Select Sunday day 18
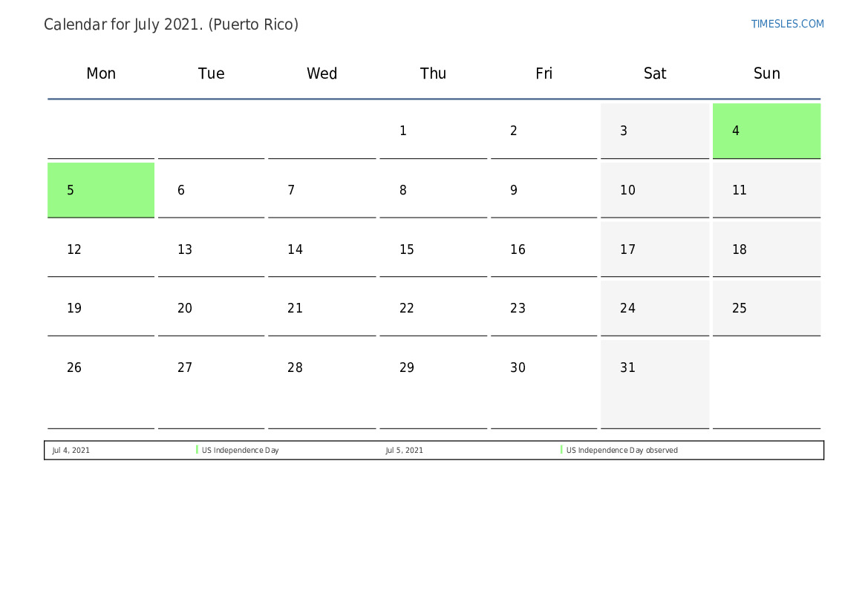 click(766, 249)
